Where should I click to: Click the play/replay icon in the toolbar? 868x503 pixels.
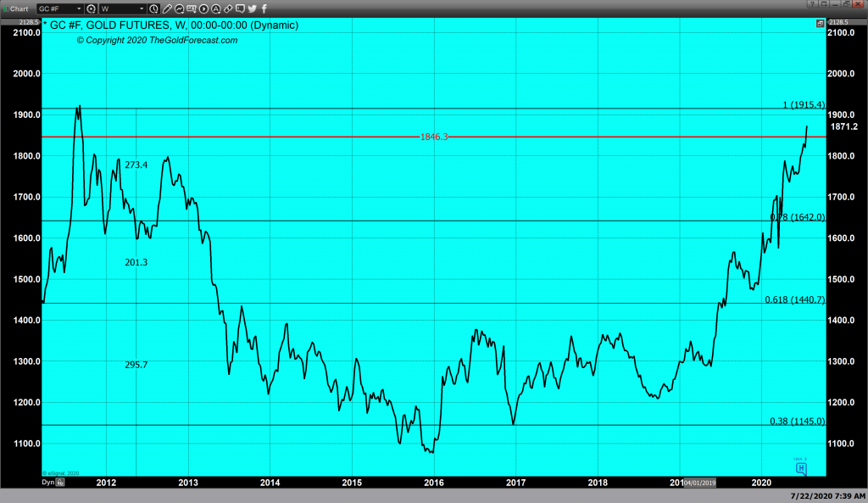click(x=203, y=7)
